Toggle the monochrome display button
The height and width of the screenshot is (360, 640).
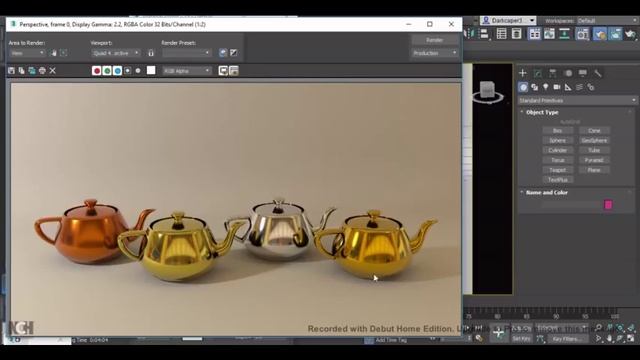pyautogui.click(x=138, y=71)
